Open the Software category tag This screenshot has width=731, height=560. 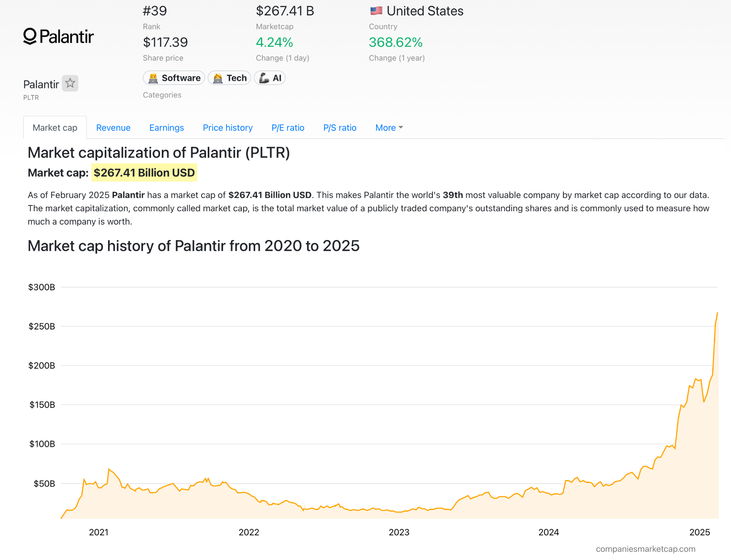coord(174,78)
